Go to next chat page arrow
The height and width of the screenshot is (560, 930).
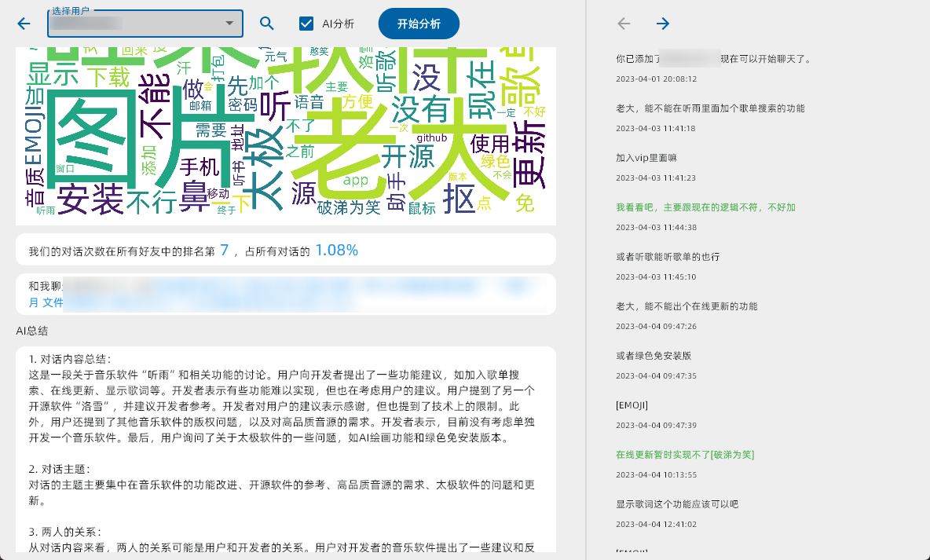point(662,24)
